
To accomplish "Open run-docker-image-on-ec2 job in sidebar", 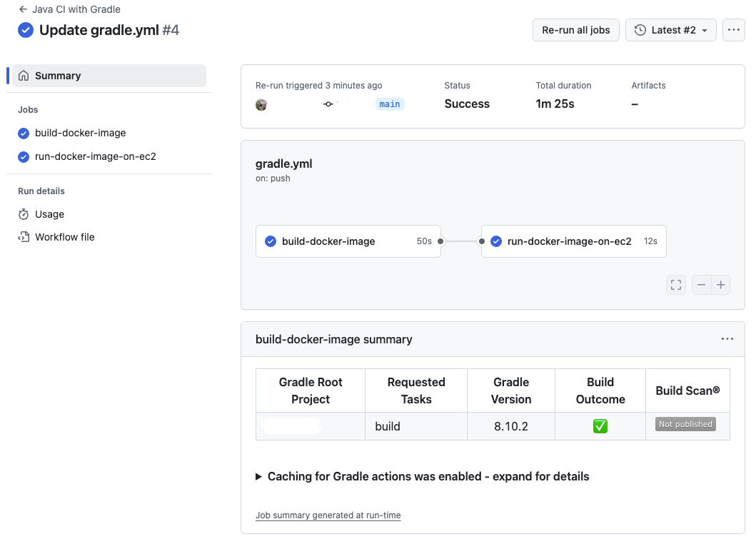I will [95, 156].
